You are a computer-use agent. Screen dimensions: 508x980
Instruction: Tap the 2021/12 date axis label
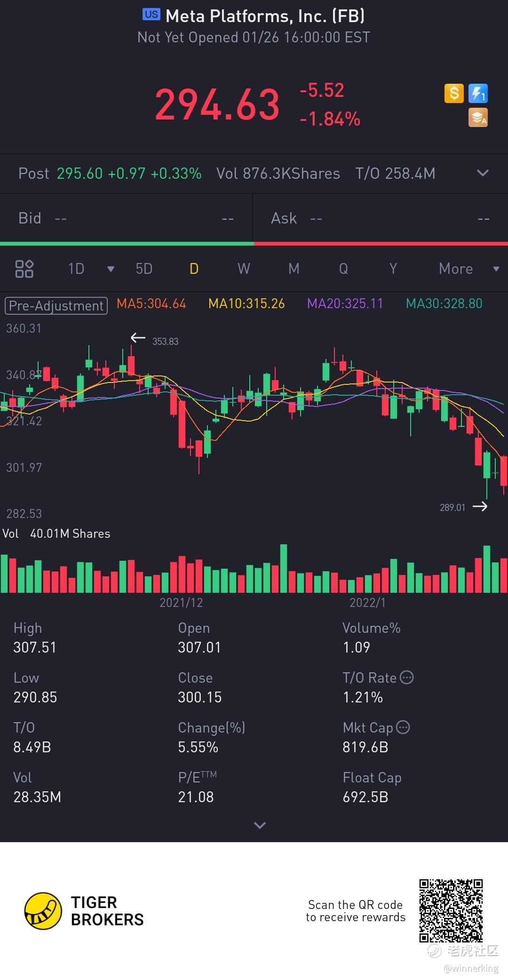[x=181, y=603]
